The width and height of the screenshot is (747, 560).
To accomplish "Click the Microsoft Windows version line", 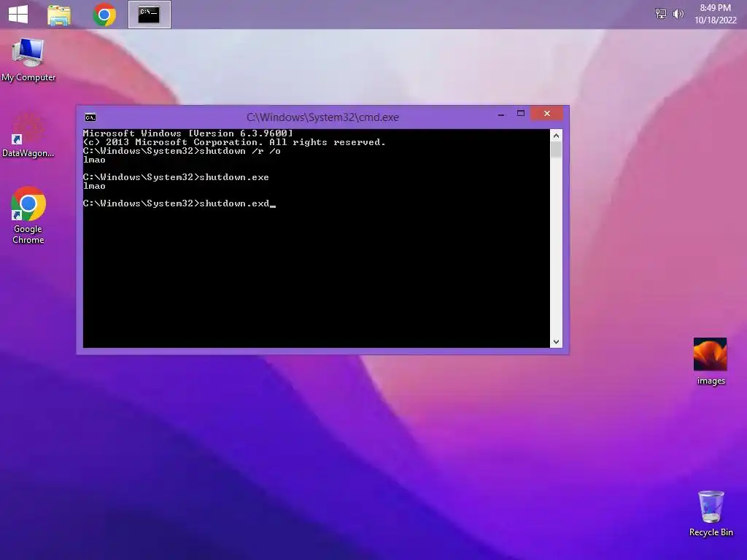I will [187, 133].
